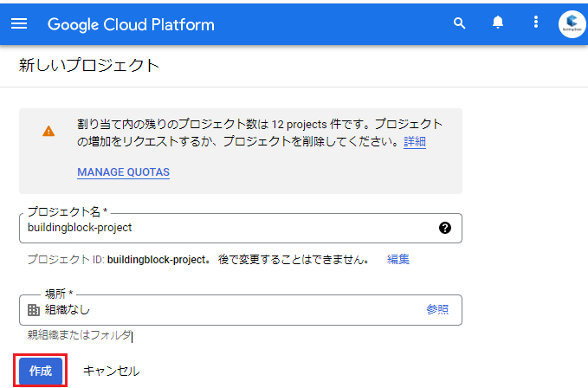Viewport: 588px width, 388px height.
Task: Open the notifications bell
Action: point(498,23)
